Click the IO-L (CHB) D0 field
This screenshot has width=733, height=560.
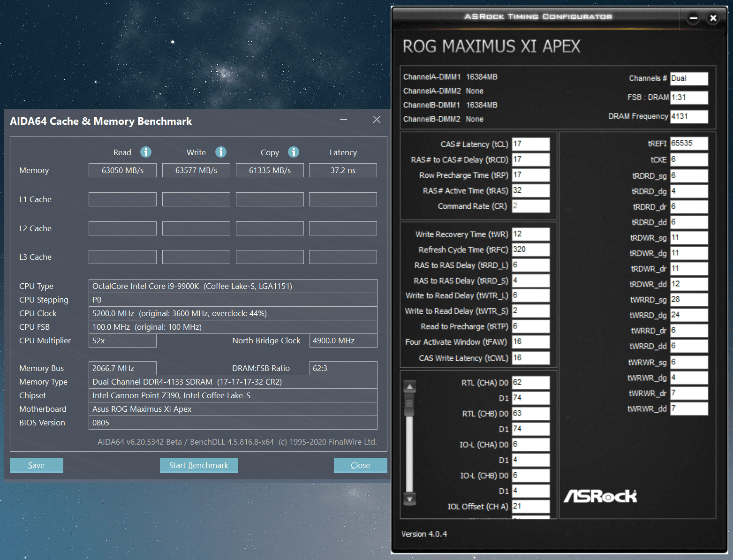point(531,476)
